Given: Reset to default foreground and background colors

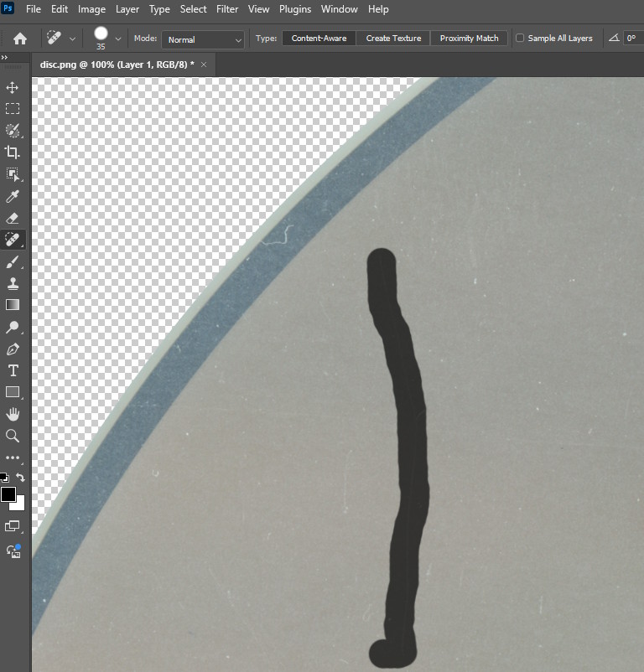Looking at the screenshot, I should click(4, 478).
